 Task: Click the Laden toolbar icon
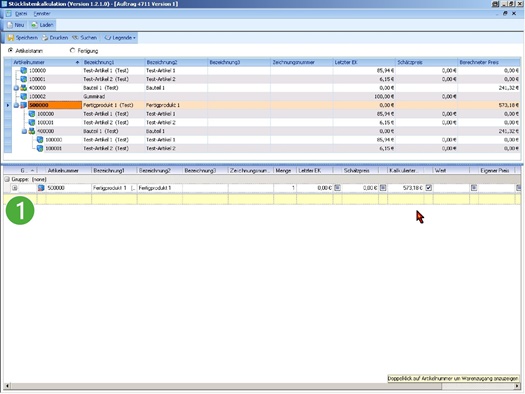pyautogui.click(x=34, y=25)
